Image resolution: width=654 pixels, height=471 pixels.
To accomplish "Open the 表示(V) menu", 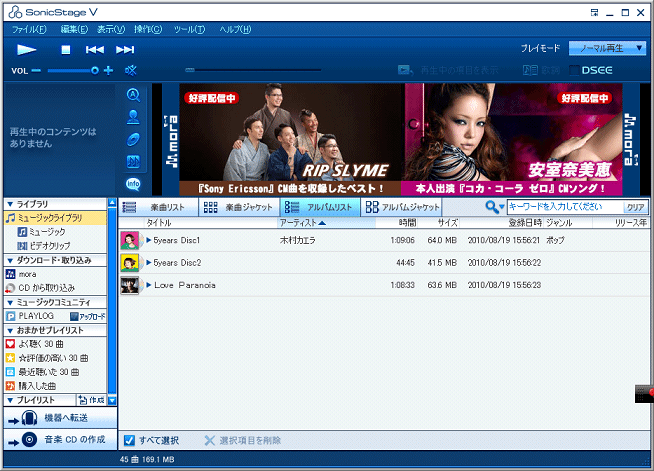I will click(111, 29).
